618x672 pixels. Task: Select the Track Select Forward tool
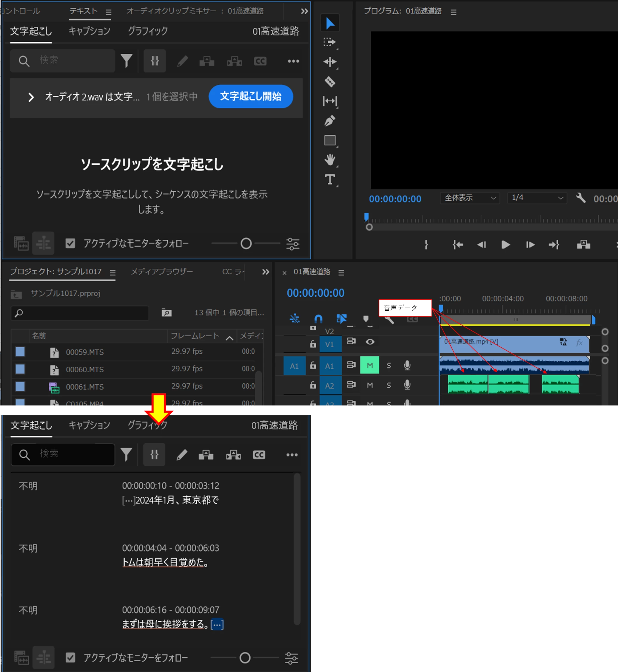[330, 42]
